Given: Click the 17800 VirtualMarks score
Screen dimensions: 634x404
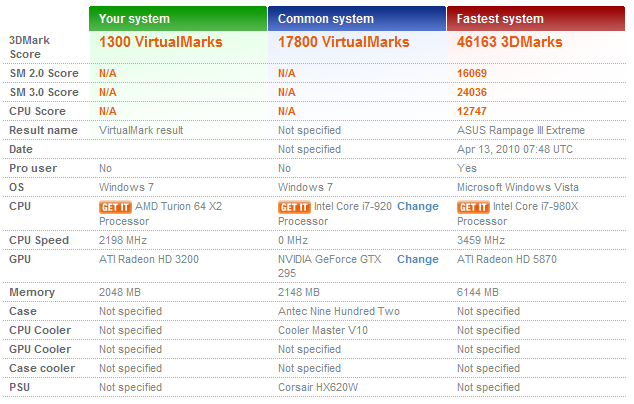Looking at the screenshot, I should point(343,42).
